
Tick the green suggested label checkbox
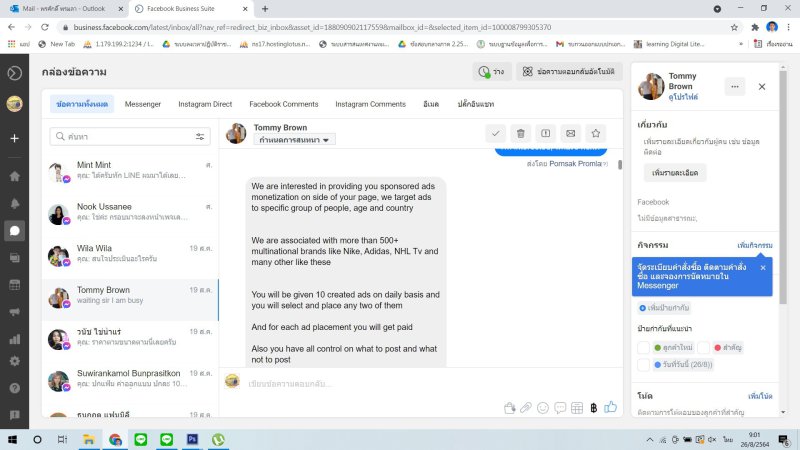(x=643, y=347)
